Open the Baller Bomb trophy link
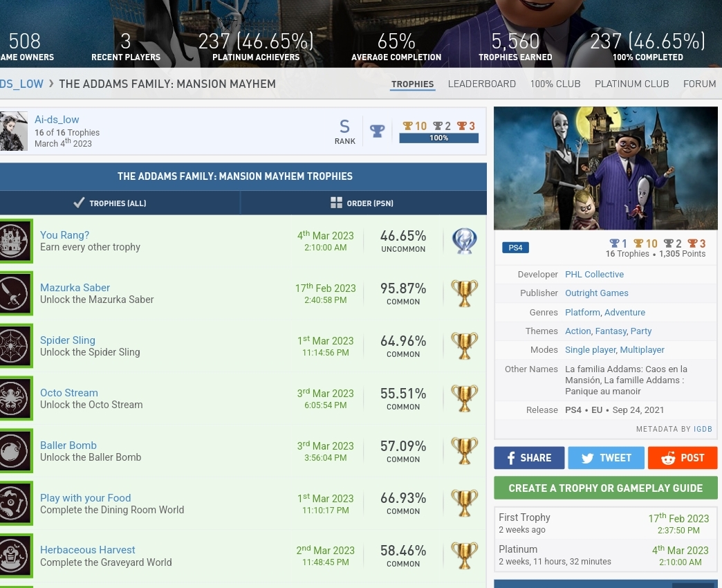The image size is (722, 588). pyautogui.click(x=68, y=445)
